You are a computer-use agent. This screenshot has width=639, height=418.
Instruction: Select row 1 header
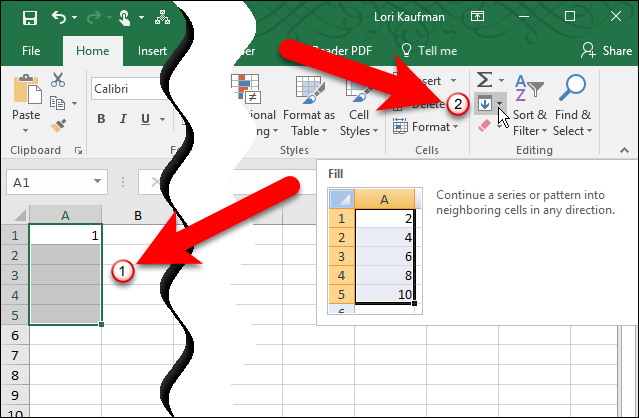click(x=15, y=235)
